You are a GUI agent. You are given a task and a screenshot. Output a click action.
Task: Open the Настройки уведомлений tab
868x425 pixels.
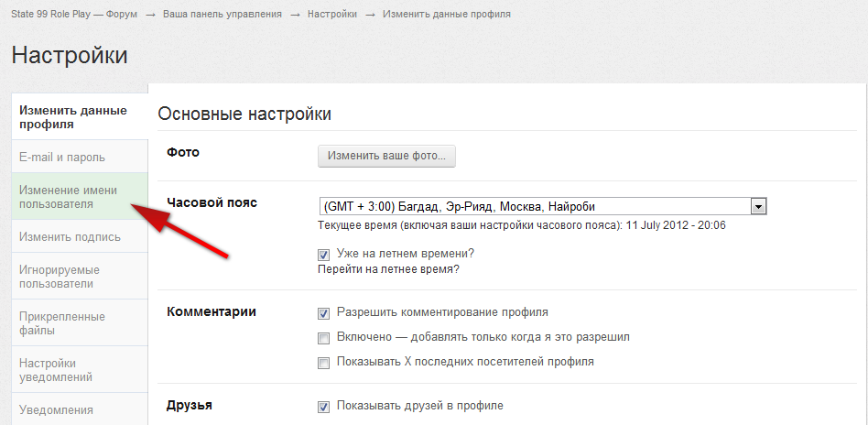pos(80,370)
